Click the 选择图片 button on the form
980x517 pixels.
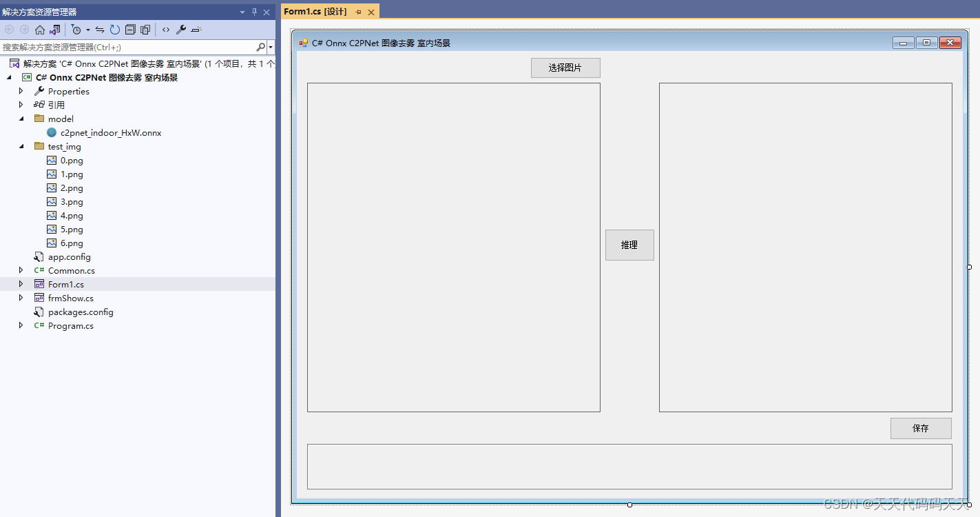[565, 68]
